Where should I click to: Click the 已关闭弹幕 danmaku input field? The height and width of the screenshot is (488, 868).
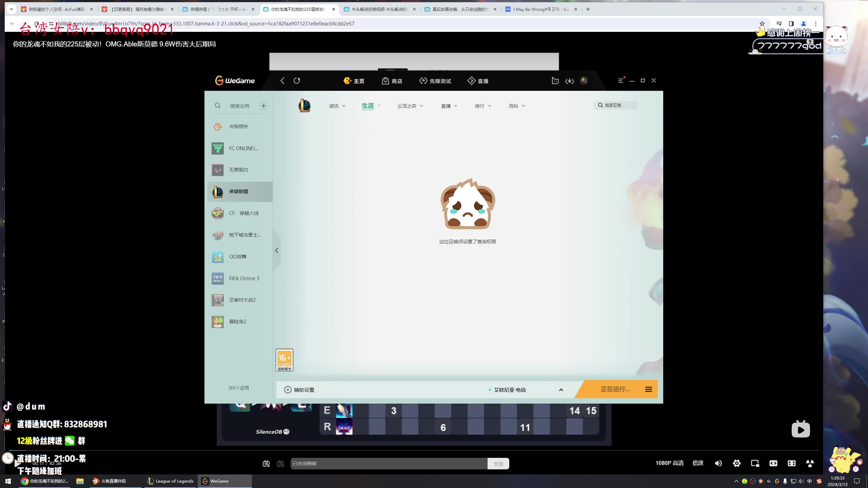pos(389,464)
